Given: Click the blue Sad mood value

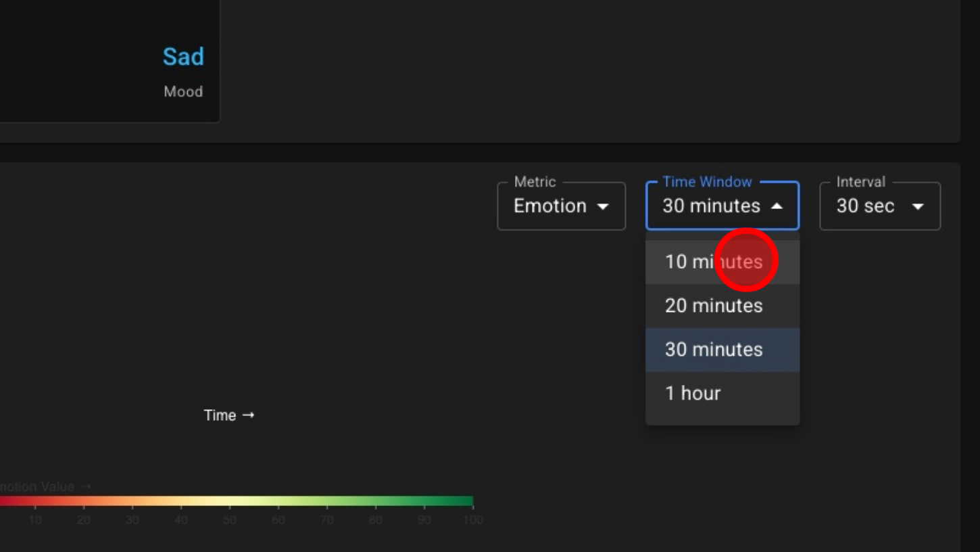Looking at the screenshot, I should [x=183, y=57].
